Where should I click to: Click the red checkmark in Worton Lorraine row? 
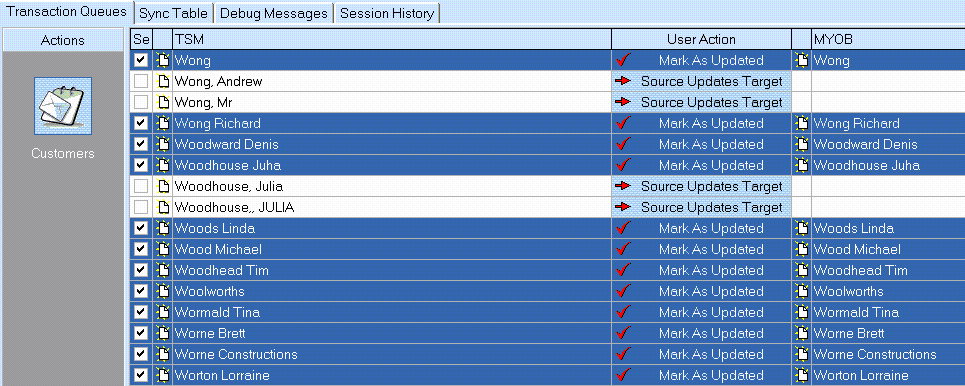pos(624,375)
